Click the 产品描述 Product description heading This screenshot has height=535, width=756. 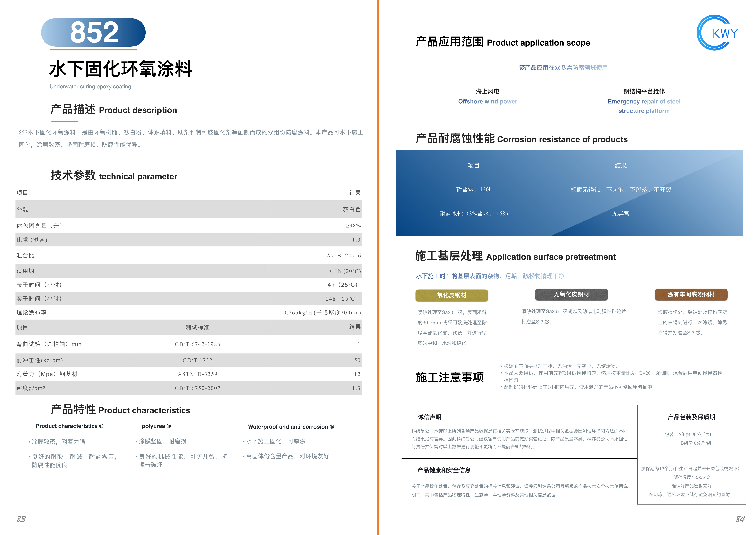(114, 110)
